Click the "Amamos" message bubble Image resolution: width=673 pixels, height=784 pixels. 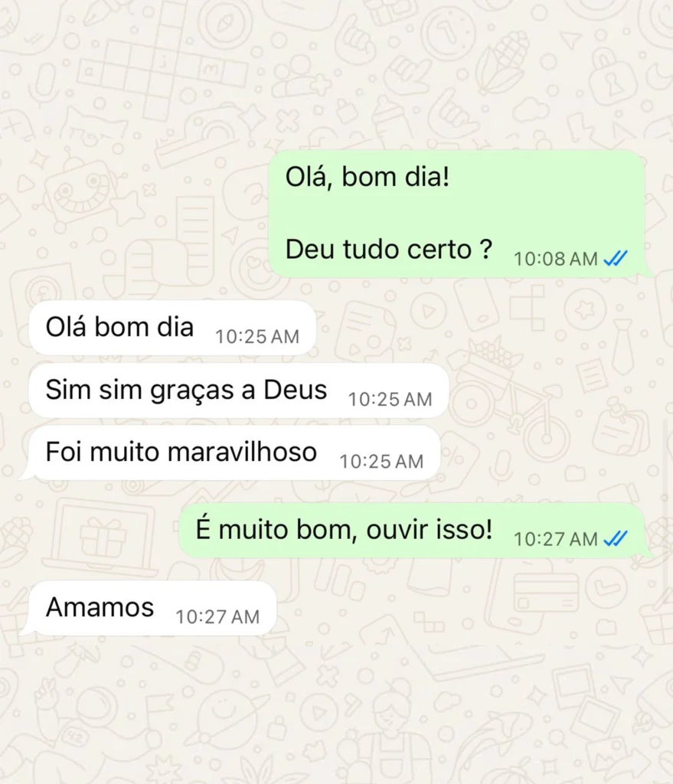tap(152, 608)
